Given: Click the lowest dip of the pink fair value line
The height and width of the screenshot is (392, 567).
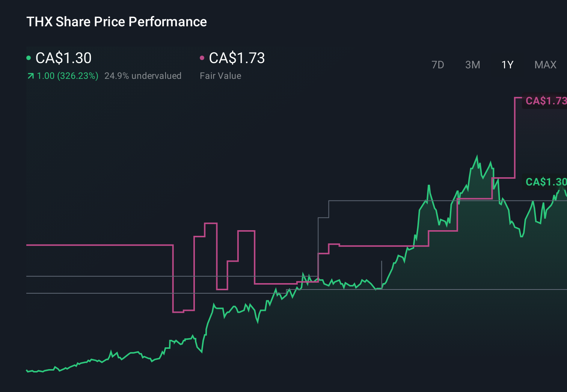Looking at the screenshot, I should tap(178, 312).
